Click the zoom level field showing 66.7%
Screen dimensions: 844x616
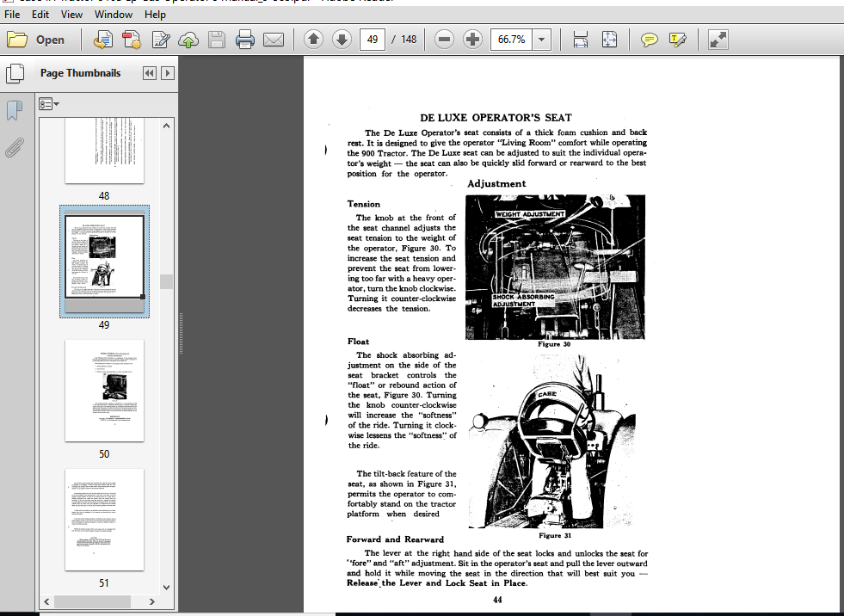point(511,40)
